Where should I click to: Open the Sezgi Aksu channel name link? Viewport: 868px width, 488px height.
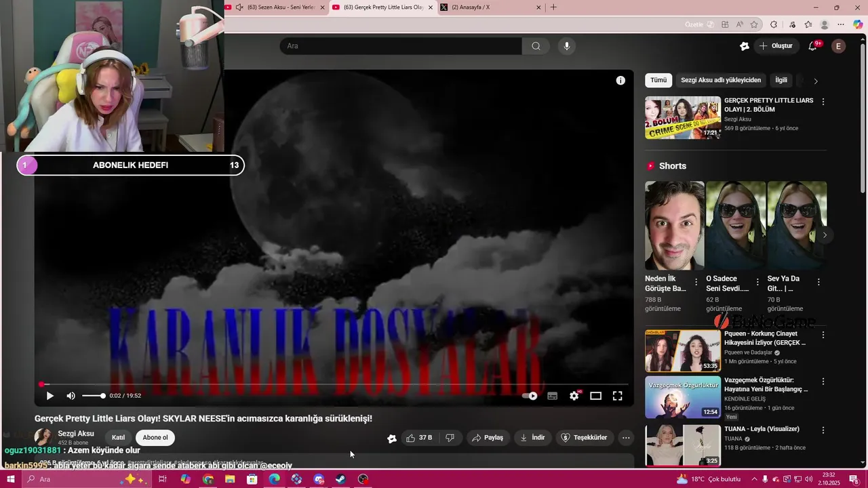[x=76, y=434]
